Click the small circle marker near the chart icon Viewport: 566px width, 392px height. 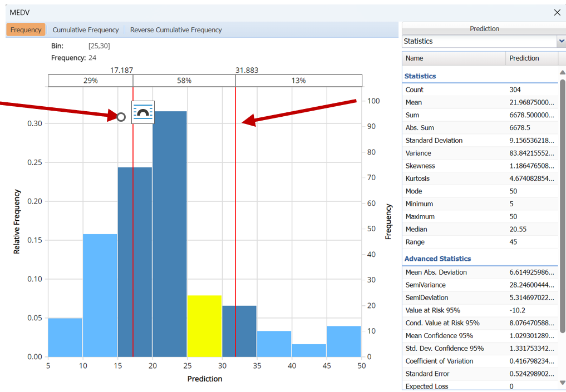[121, 117]
